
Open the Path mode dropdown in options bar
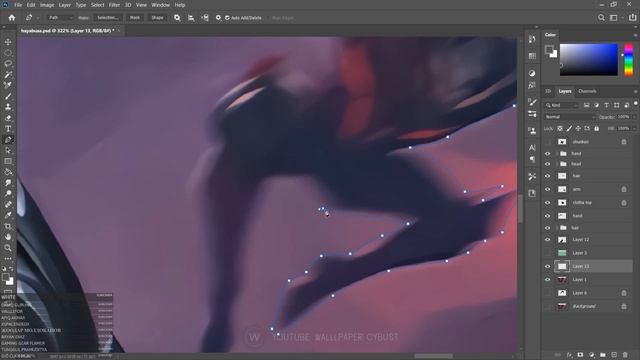click(x=60, y=18)
